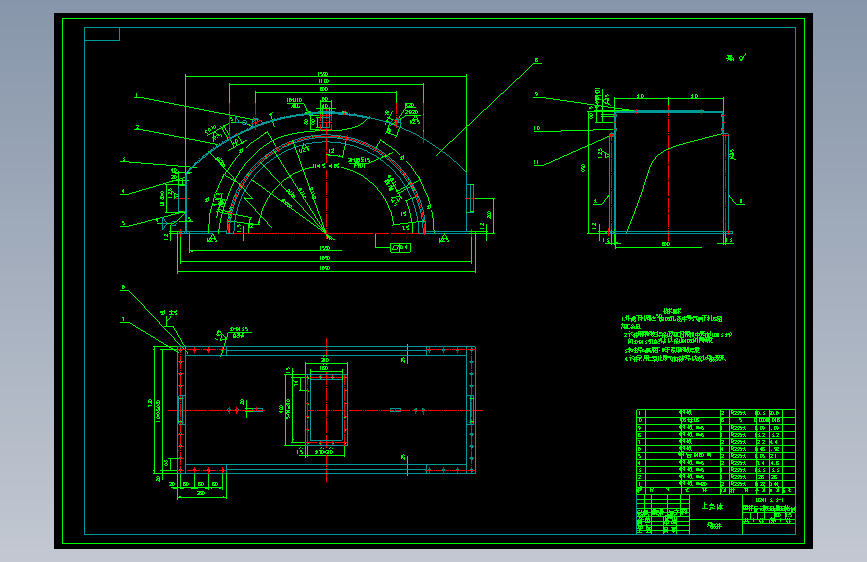Select the flatness tolerance frame below the front view

[x=401, y=248]
